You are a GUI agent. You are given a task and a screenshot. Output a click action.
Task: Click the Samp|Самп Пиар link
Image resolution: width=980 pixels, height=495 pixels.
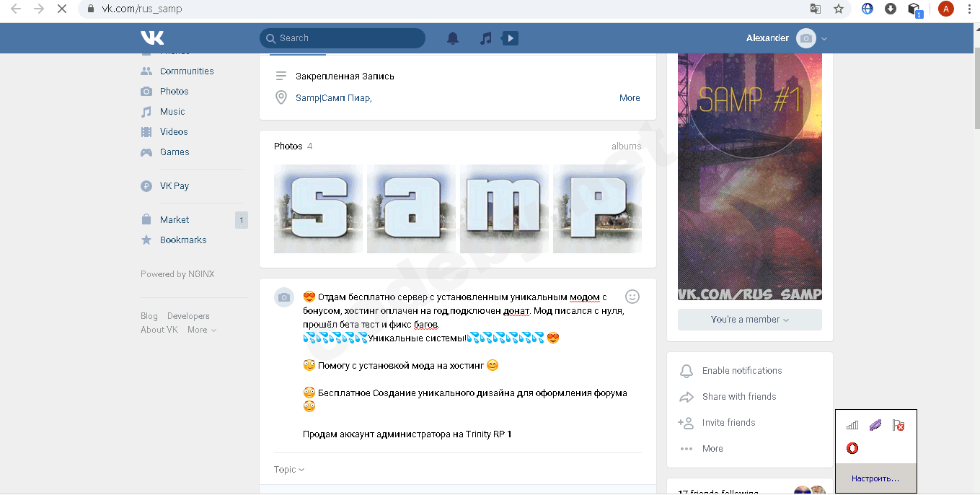(334, 98)
